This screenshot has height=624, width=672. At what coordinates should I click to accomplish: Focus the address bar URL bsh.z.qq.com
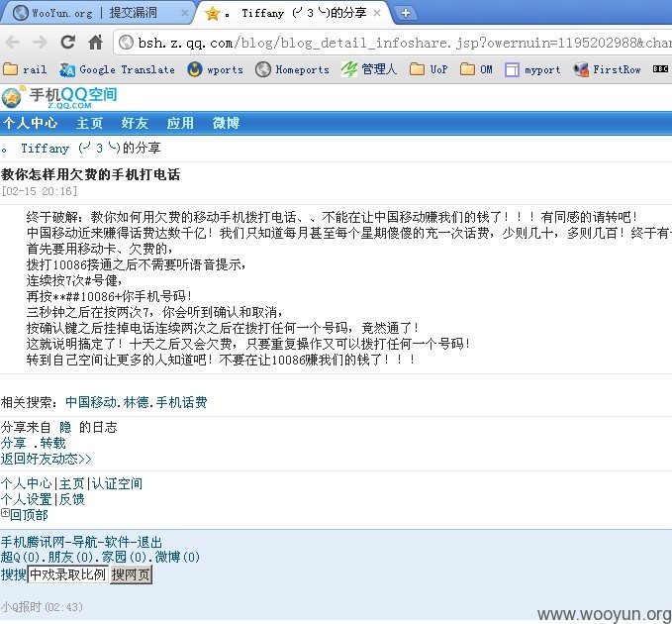pos(403,43)
